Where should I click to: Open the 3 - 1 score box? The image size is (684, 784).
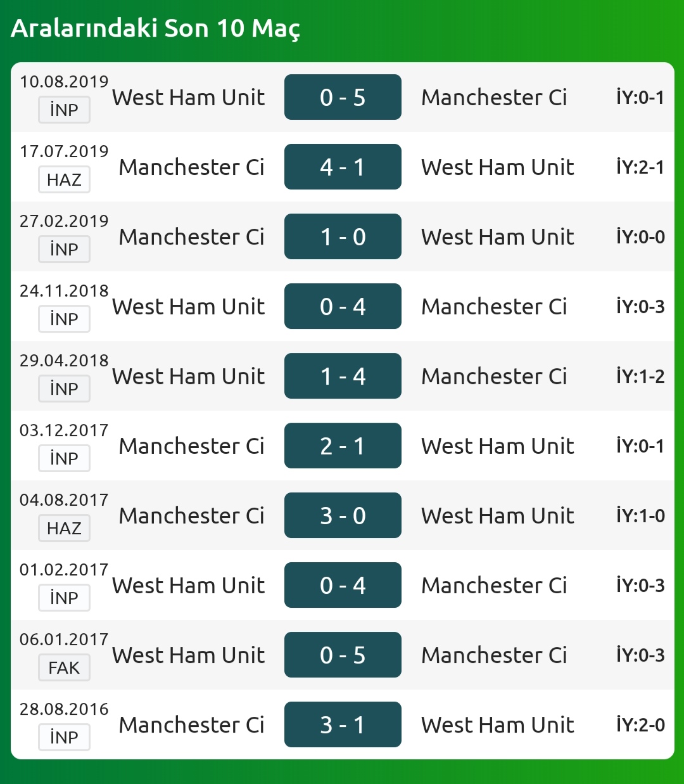(343, 724)
